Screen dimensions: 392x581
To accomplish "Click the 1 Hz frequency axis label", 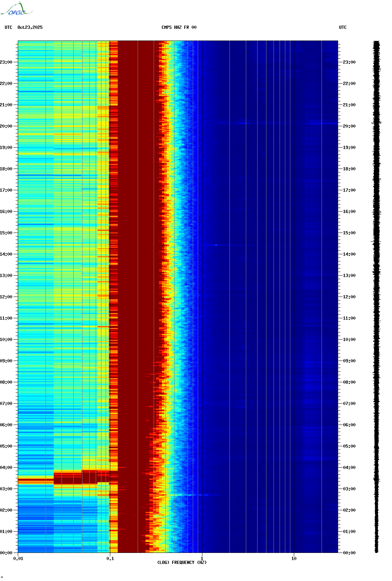I will click(x=202, y=559).
